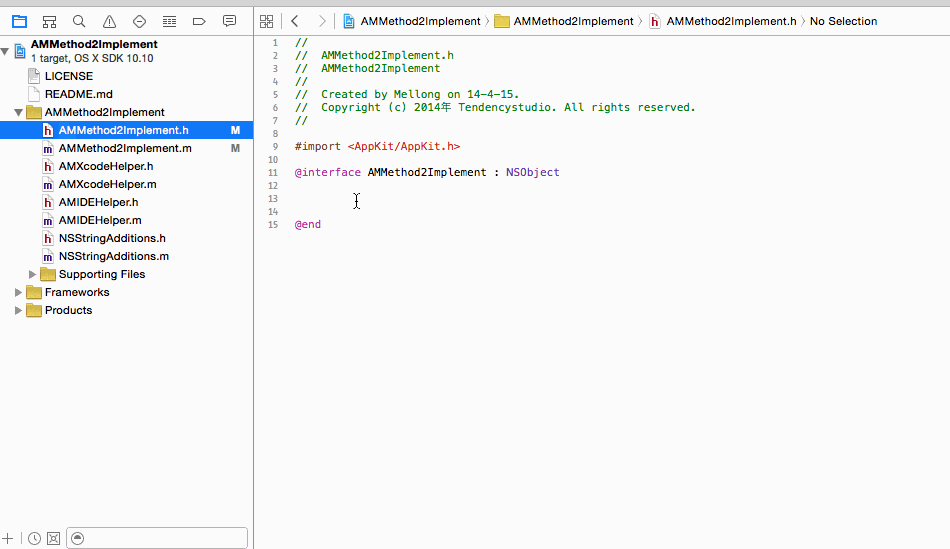
Task: Toggle the recently modified files filter
Action: (34, 538)
